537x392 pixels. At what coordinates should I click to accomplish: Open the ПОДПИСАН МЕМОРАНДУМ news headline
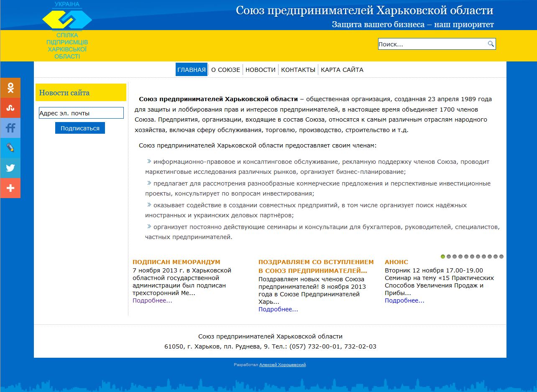click(176, 262)
